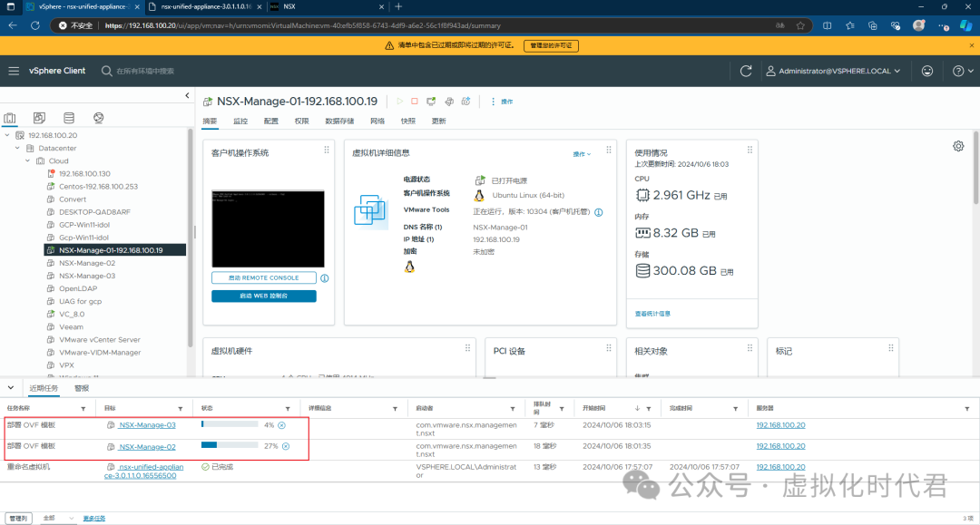
Task: Launch the WEB console button
Action: click(264, 296)
